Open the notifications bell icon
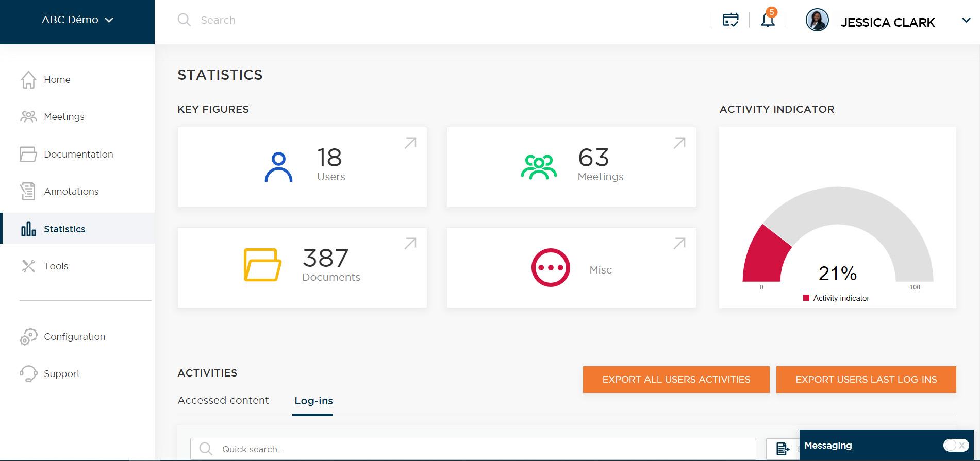Image resolution: width=980 pixels, height=461 pixels. coord(768,20)
